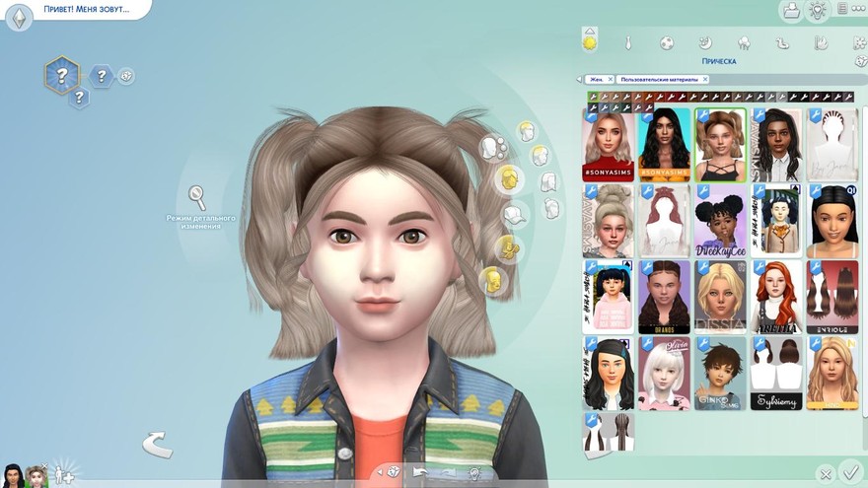Remove the Жен. filter tag
The width and height of the screenshot is (868, 488).
(611, 79)
